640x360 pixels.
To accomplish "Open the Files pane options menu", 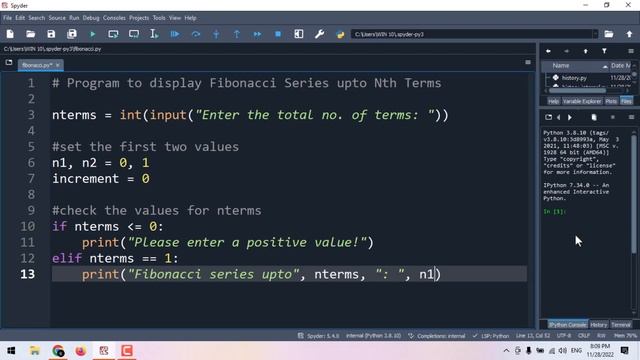I will [631, 51].
